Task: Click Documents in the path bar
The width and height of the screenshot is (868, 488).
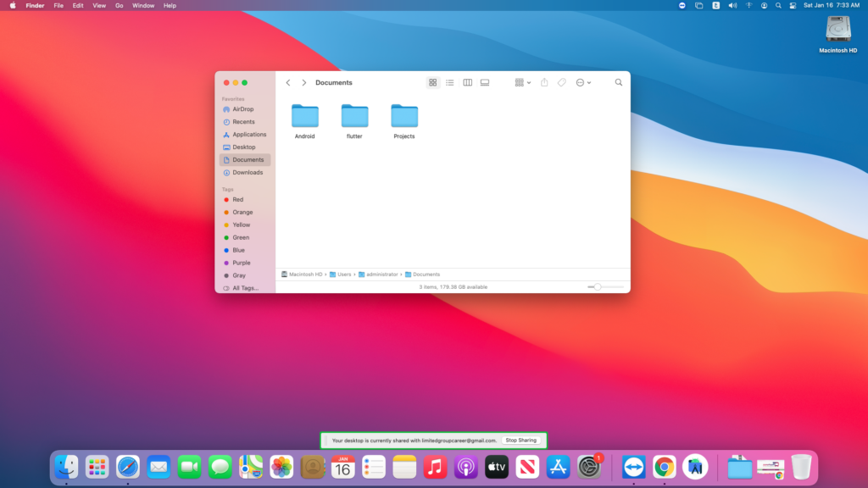Action: click(422, 274)
